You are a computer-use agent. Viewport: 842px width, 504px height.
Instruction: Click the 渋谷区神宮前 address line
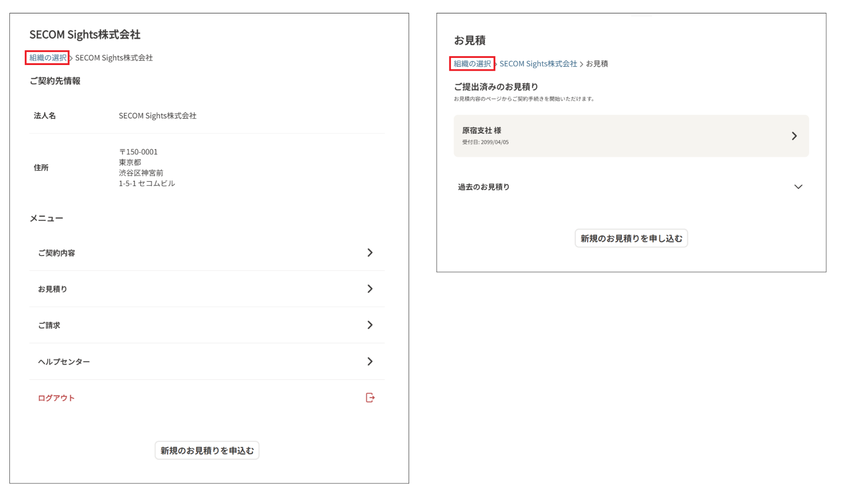tap(141, 173)
